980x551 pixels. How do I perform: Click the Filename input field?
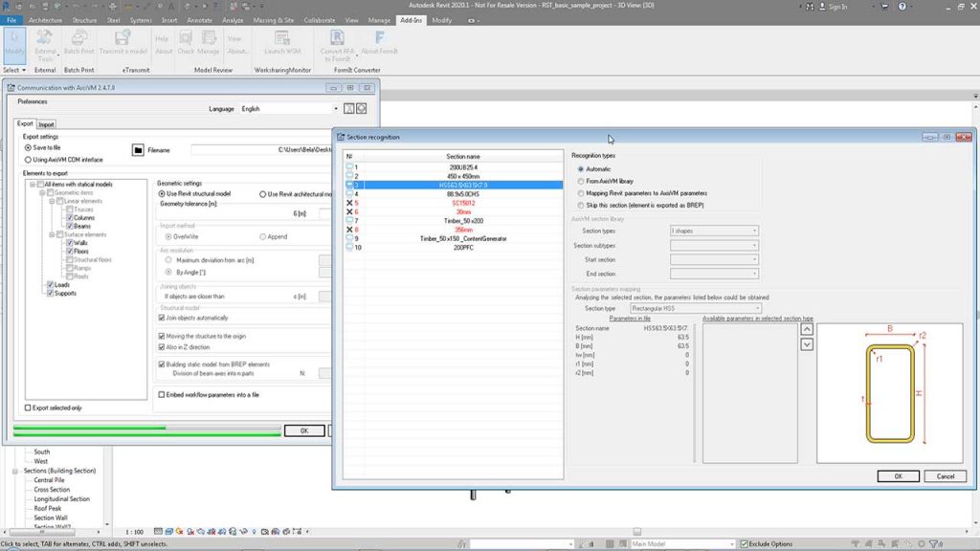(x=258, y=150)
